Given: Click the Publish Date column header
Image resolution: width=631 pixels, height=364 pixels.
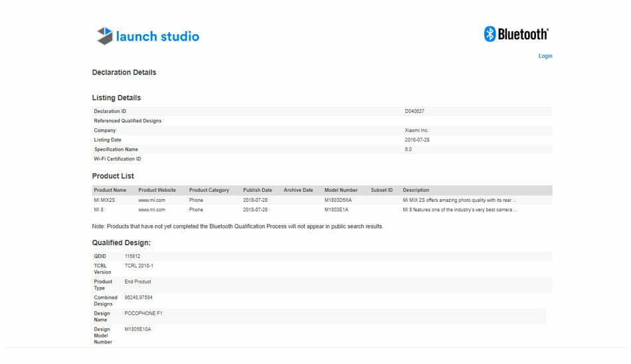Looking at the screenshot, I should tap(258, 190).
